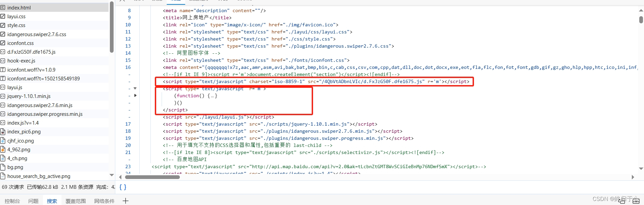Viewport: 644px width, 205px height.
Task: Select the 搜索 tab
Action: (x=52, y=201)
